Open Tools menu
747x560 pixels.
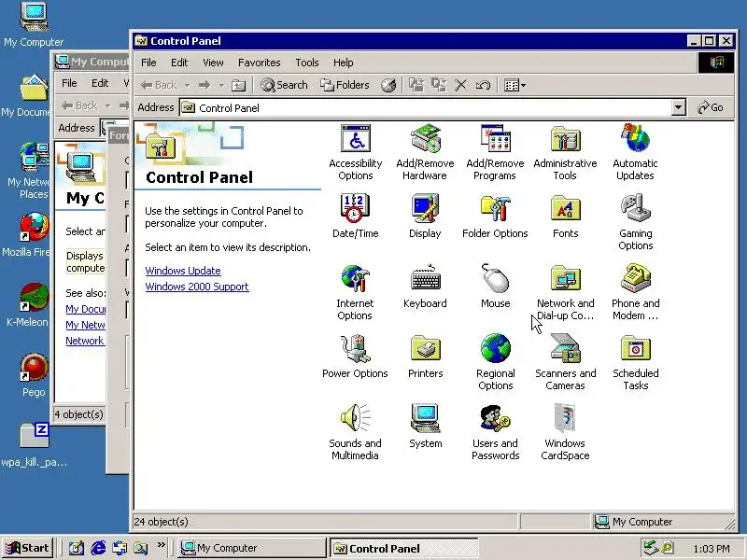pos(307,63)
